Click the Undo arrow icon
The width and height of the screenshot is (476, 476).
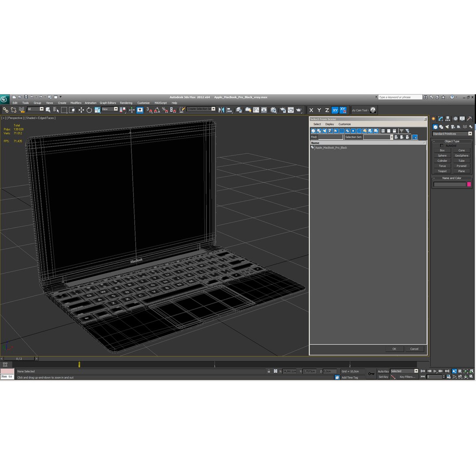pos(32,97)
